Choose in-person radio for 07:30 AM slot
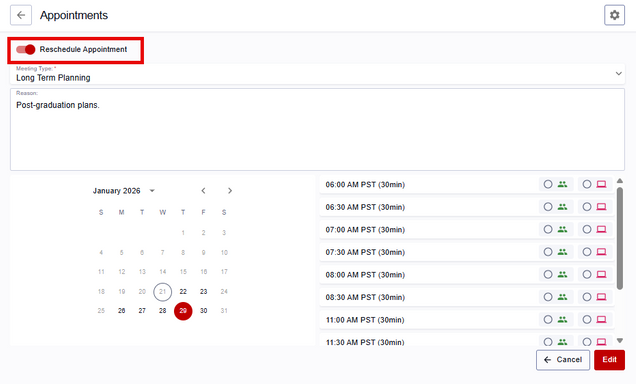The width and height of the screenshot is (636, 384). coord(548,252)
